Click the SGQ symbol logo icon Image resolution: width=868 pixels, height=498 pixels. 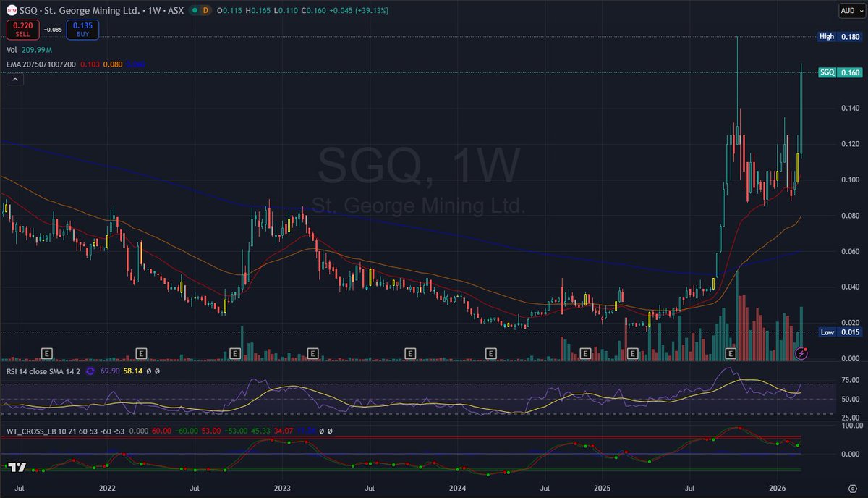[12, 10]
